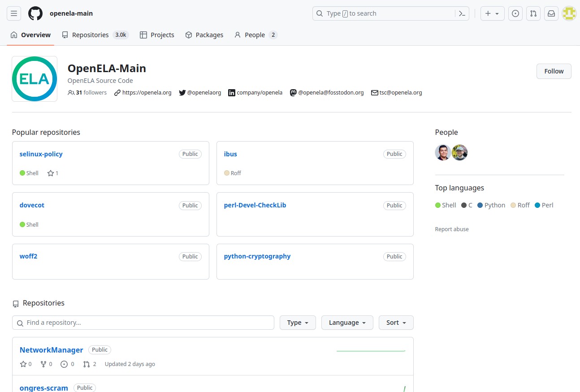580x392 pixels.
Task: Open the ibus repository
Action: [230, 154]
